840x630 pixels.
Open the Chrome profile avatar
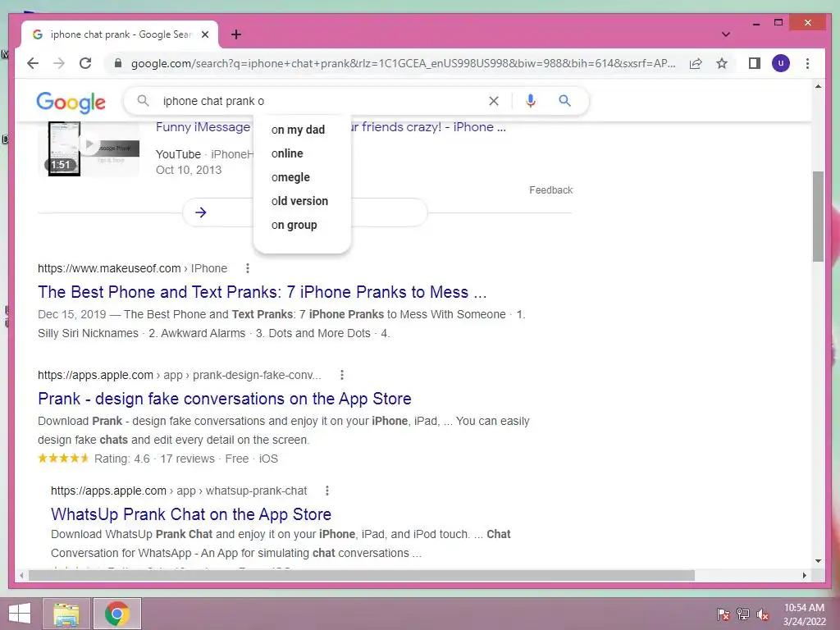point(781,63)
